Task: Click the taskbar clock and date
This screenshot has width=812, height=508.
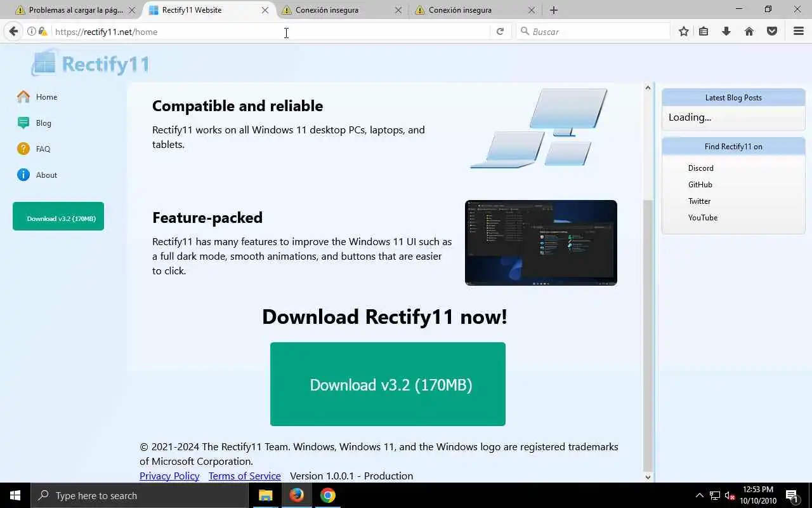Action: click(x=757, y=495)
